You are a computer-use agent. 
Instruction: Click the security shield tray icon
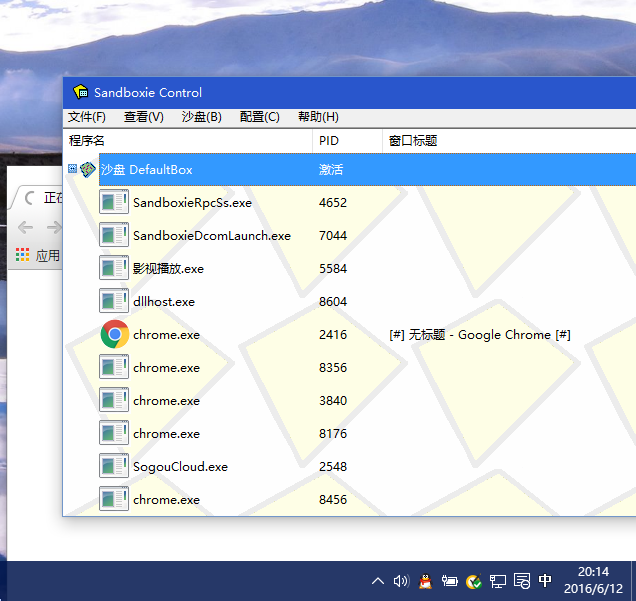point(473,582)
